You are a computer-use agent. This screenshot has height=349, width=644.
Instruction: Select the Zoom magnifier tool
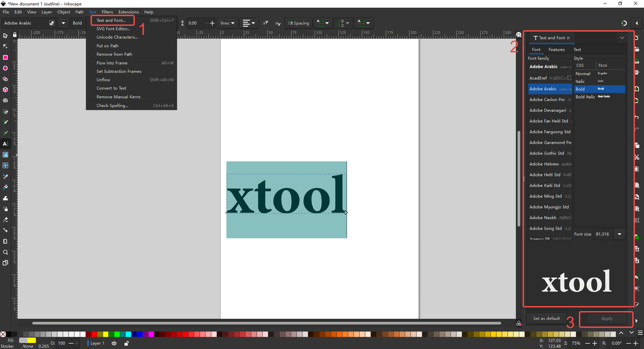tap(6, 252)
